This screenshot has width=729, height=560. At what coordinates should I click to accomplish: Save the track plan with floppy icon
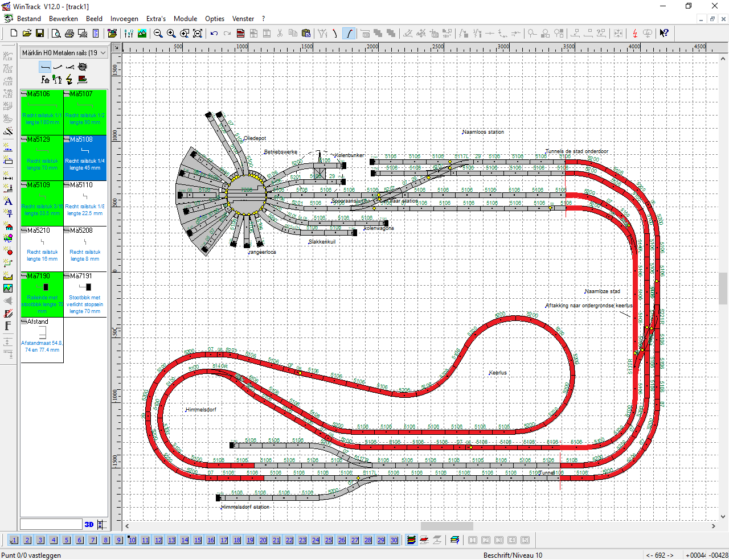(x=40, y=34)
